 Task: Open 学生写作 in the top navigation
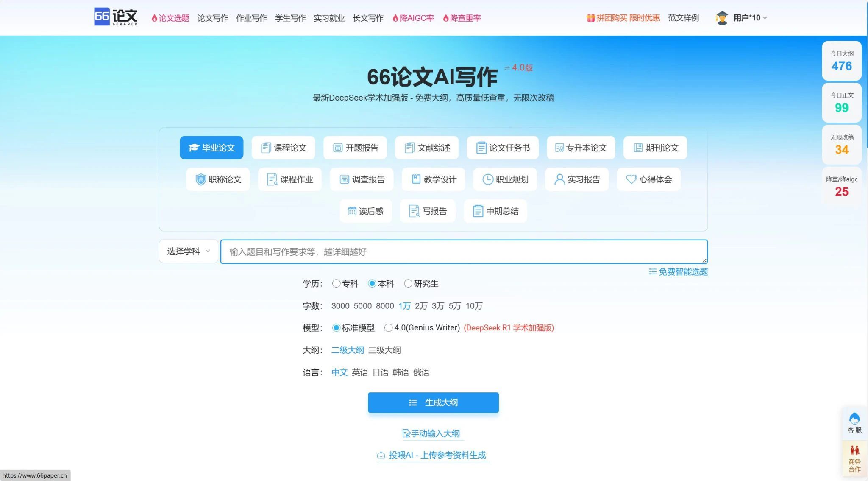pos(290,18)
